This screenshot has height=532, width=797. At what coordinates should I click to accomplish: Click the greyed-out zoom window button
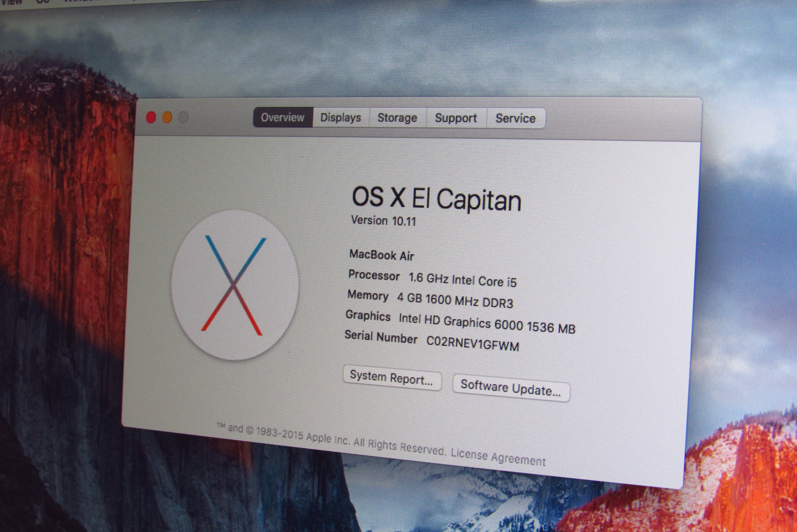pyautogui.click(x=183, y=117)
